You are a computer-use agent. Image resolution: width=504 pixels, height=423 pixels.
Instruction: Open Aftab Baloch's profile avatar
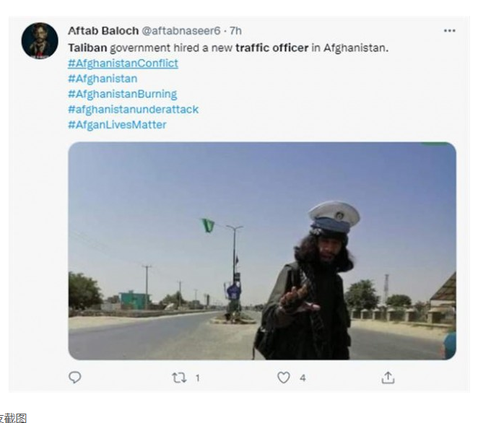[x=40, y=40]
